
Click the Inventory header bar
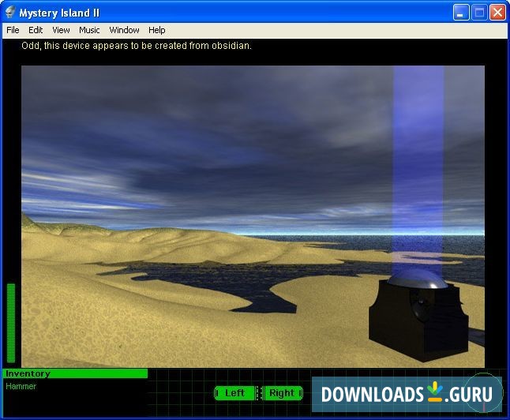75,373
